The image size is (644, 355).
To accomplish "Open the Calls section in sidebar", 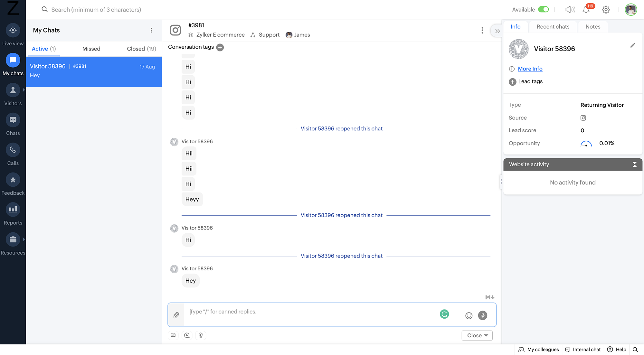I will tap(13, 150).
